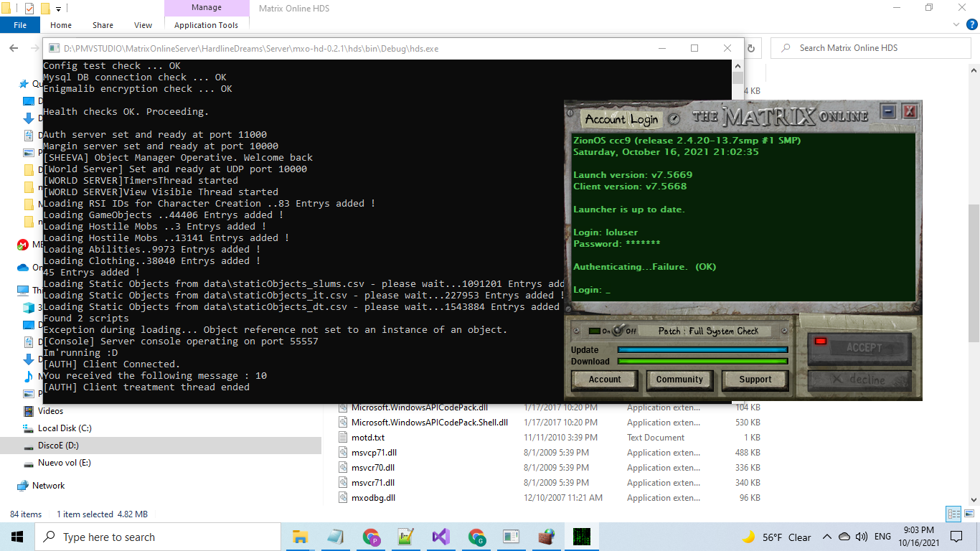Screen dimensions: 980x551
Task: Open the View ribbon tab
Action: pyautogui.click(x=143, y=25)
